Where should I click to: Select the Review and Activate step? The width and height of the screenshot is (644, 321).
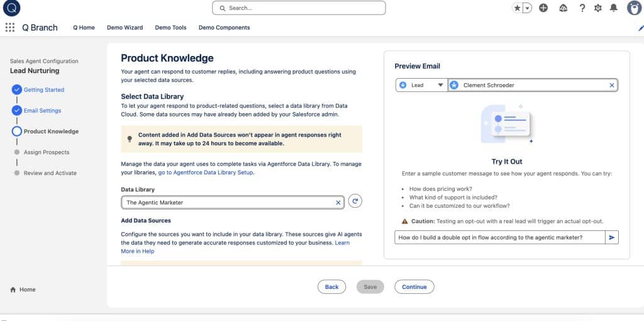50,173
